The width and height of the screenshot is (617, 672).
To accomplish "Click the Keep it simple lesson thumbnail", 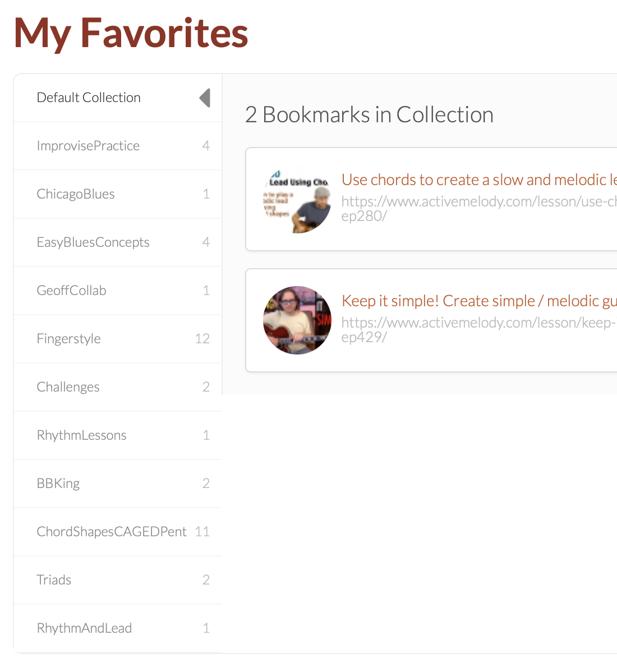I will pyautogui.click(x=297, y=320).
